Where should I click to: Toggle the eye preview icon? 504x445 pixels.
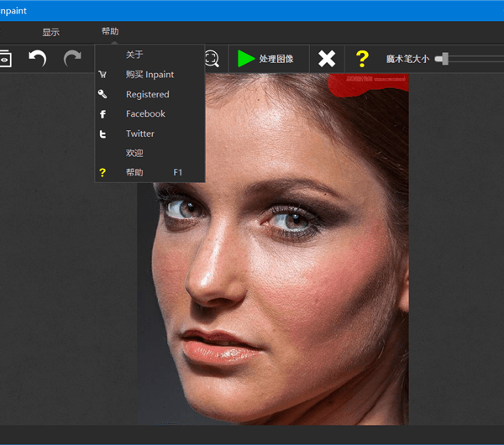pyautogui.click(x=5, y=59)
